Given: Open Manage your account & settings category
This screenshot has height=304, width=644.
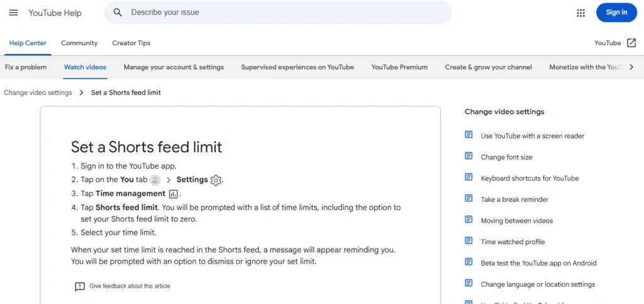Looking at the screenshot, I should (x=174, y=67).
